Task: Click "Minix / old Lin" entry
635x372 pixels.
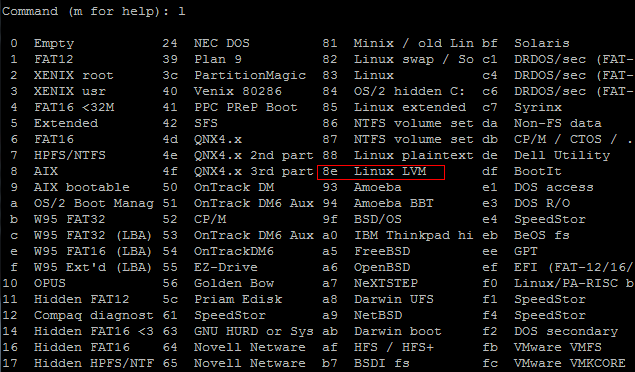Action: 413,43
